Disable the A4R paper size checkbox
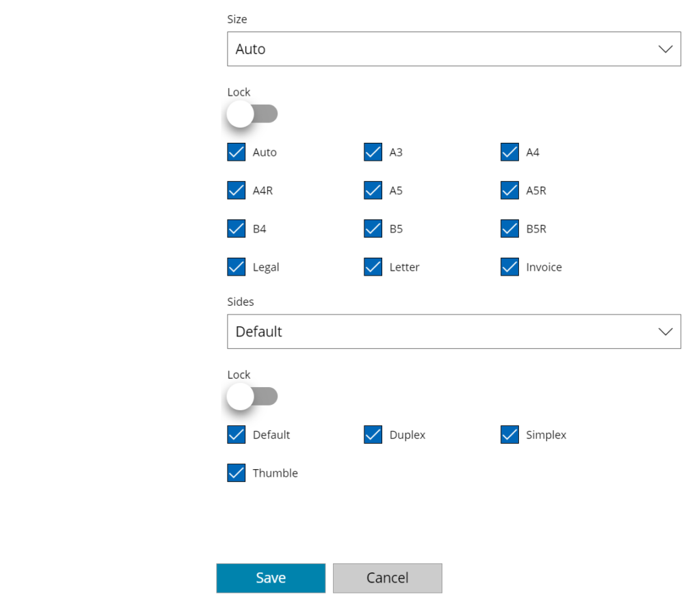 [x=236, y=190]
